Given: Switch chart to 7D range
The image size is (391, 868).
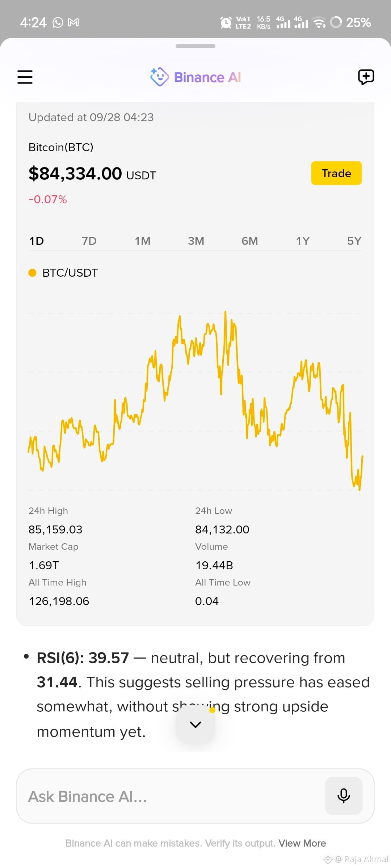Looking at the screenshot, I should [89, 241].
